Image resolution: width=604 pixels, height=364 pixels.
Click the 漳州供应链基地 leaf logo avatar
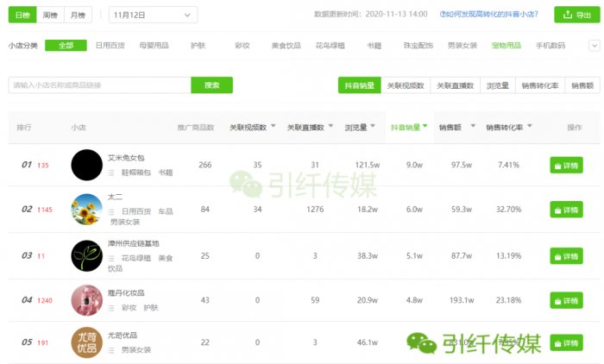pyautogui.click(x=86, y=255)
